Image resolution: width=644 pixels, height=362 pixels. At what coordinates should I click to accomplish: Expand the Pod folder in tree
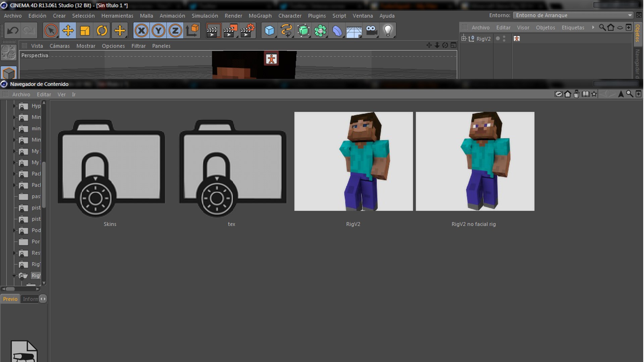14,230
